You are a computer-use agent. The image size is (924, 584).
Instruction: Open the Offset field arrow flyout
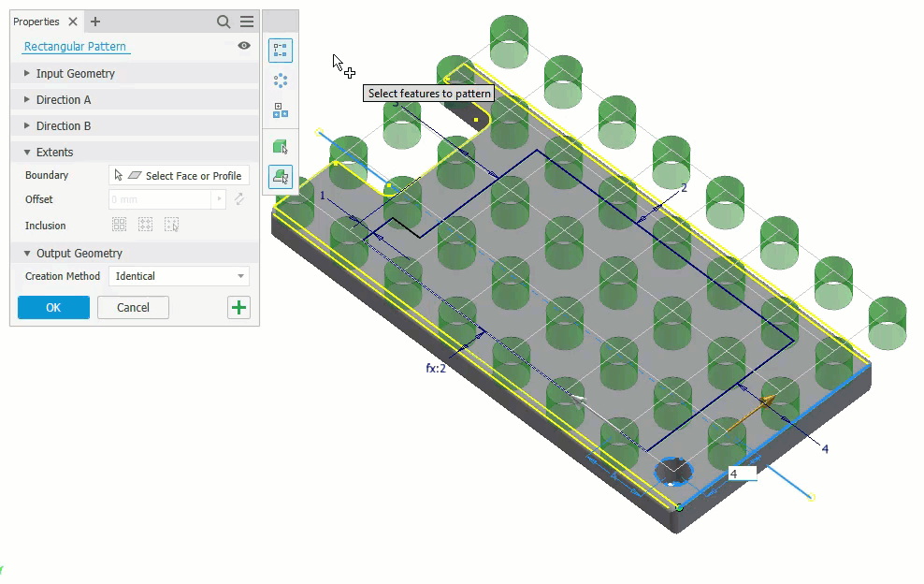pyautogui.click(x=219, y=199)
